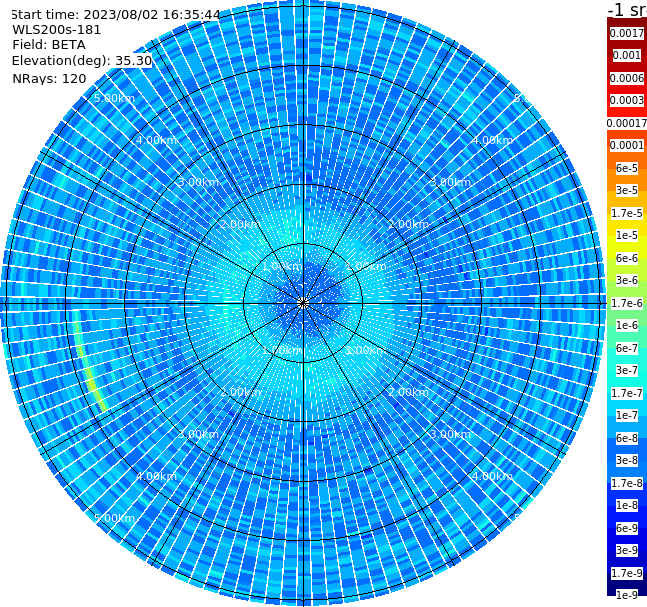Click the upper-right 3.00km ring label
The image size is (647, 607).
[x=450, y=182]
